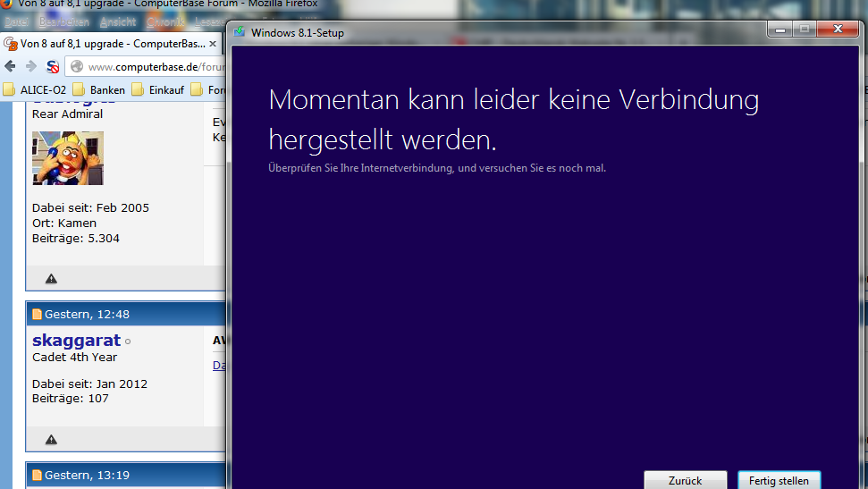Open the ALICE-O2 bookmark folder
868x489 pixels.
pyautogui.click(x=34, y=89)
